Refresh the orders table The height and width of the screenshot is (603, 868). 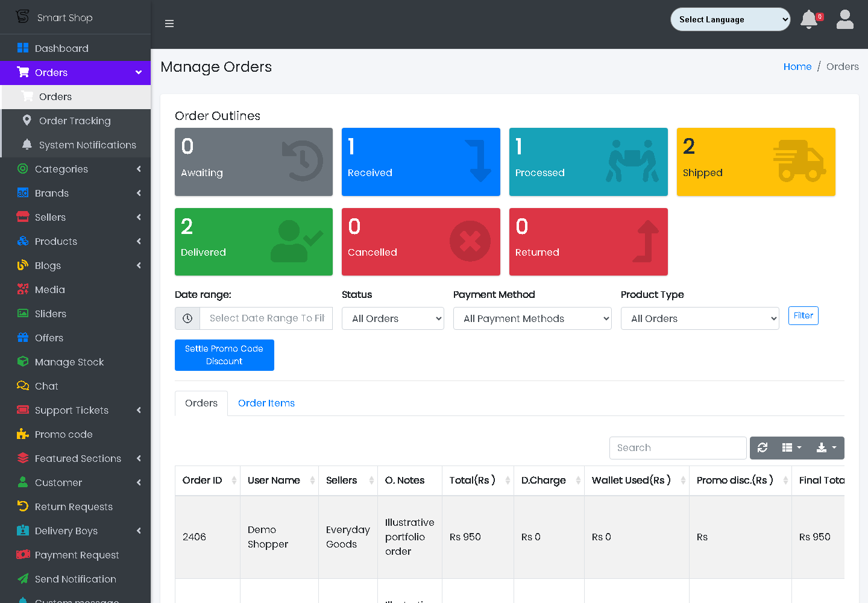763,447
